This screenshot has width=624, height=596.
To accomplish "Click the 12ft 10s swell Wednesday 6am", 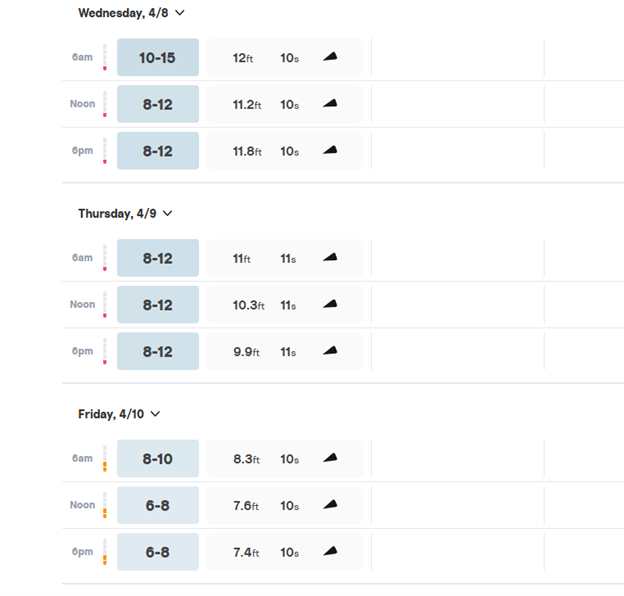I will click(266, 57).
